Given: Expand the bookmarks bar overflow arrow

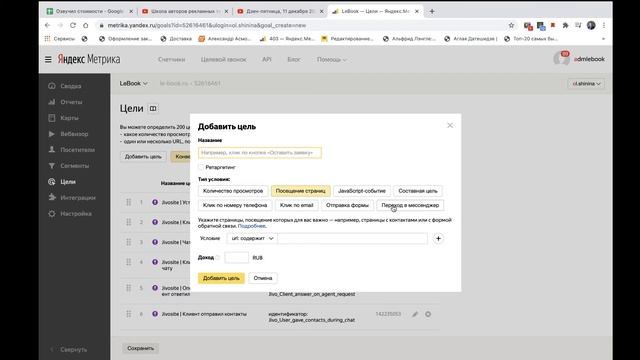Looking at the screenshot, I should (603, 39).
